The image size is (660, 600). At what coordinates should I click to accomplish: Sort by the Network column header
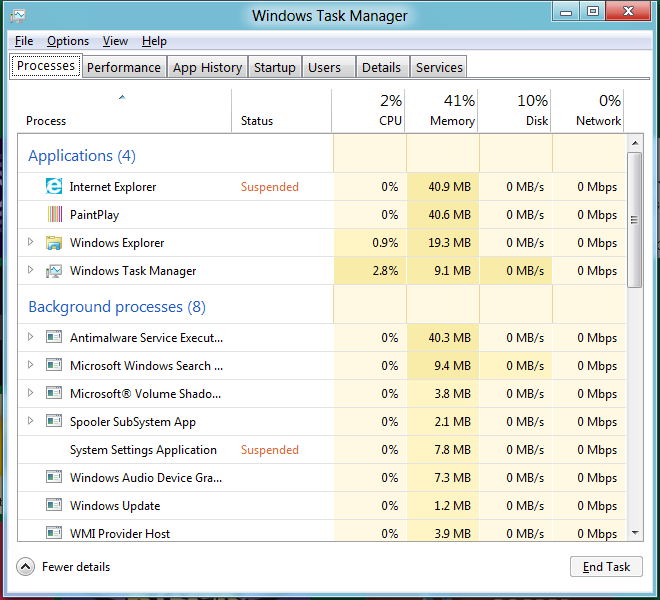tap(588, 110)
